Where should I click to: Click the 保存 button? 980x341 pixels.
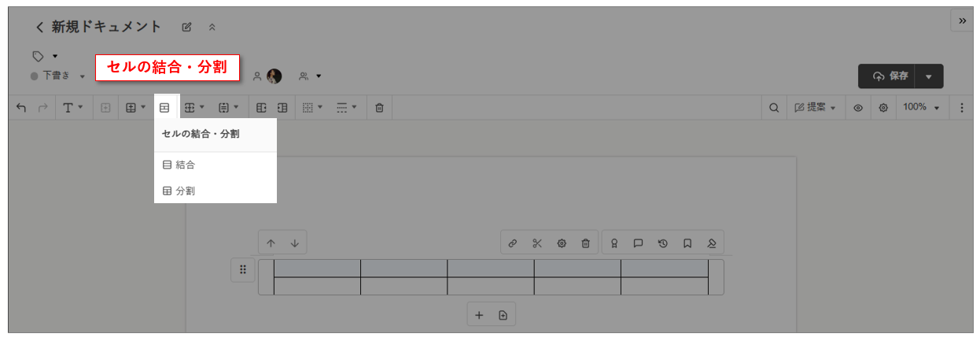[x=890, y=76]
